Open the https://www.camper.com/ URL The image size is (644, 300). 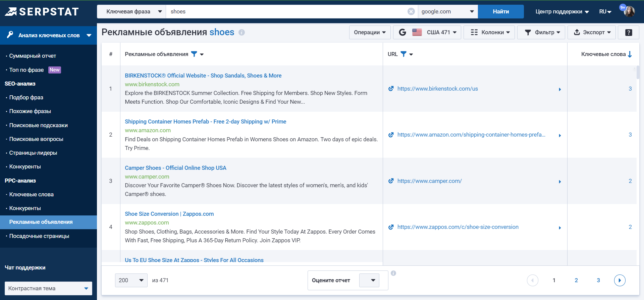(429, 181)
